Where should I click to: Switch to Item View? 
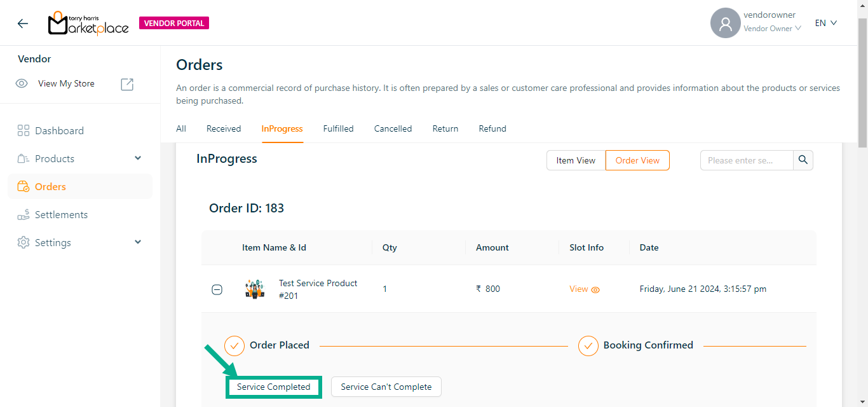(576, 160)
